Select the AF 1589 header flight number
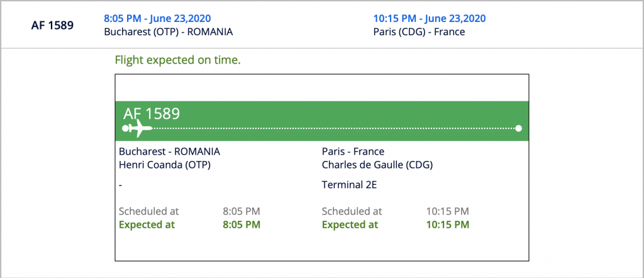Image resolution: width=644 pixels, height=278 pixels. tap(53, 25)
